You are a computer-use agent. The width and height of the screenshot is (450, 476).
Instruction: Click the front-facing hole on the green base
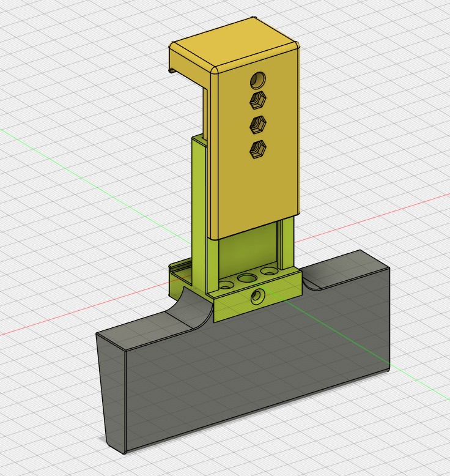[x=258, y=296]
